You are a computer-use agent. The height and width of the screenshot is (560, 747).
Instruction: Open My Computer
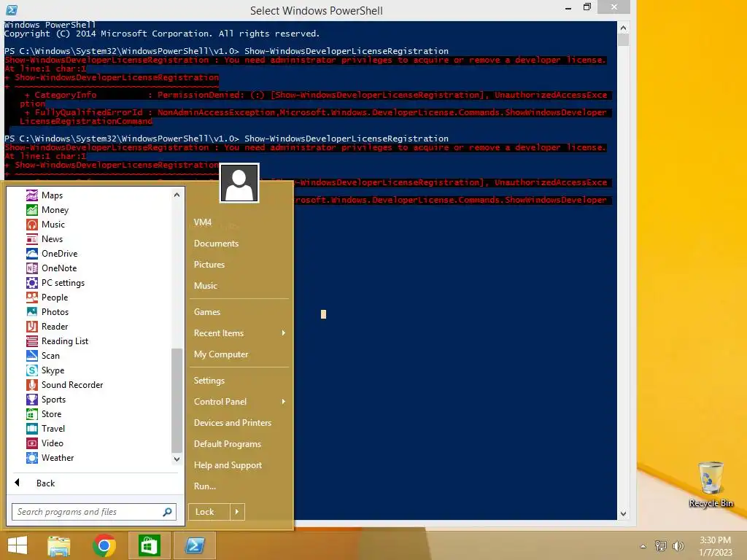click(x=221, y=354)
